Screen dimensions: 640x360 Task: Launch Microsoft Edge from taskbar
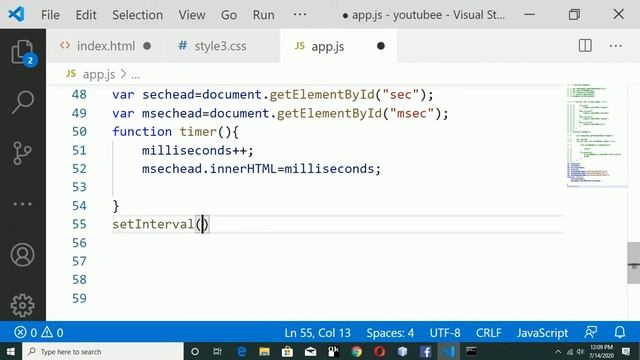pyautogui.click(x=241, y=351)
